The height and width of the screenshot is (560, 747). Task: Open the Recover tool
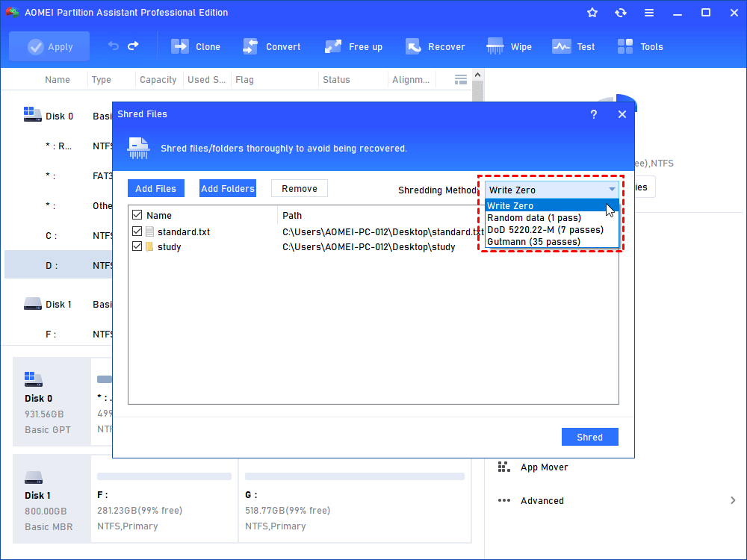pyautogui.click(x=413, y=46)
